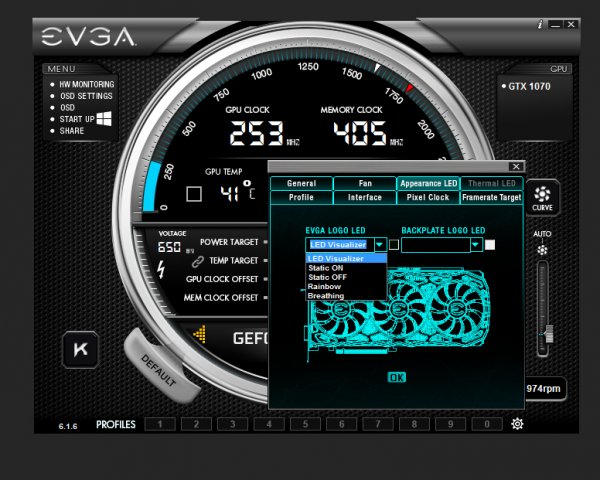Choose LED Visualizer in dropdown list

(x=346, y=258)
